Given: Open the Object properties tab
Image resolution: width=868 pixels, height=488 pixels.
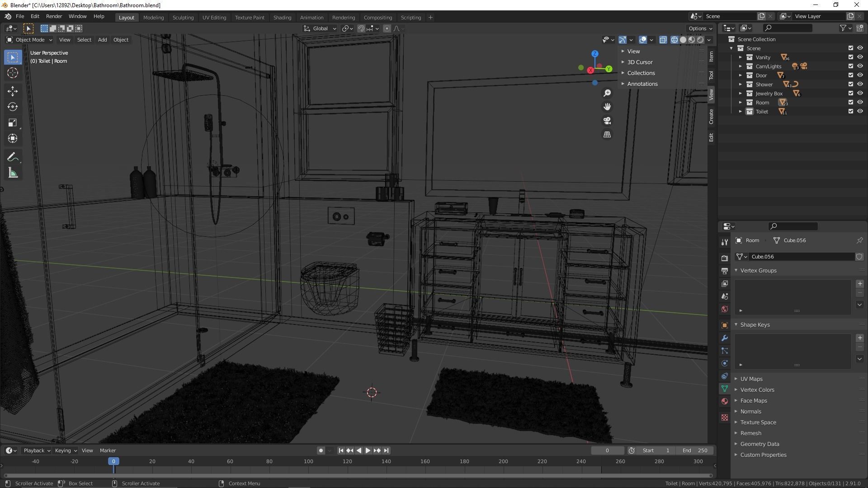Looking at the screenshot, I should click(x=725, y=325).
